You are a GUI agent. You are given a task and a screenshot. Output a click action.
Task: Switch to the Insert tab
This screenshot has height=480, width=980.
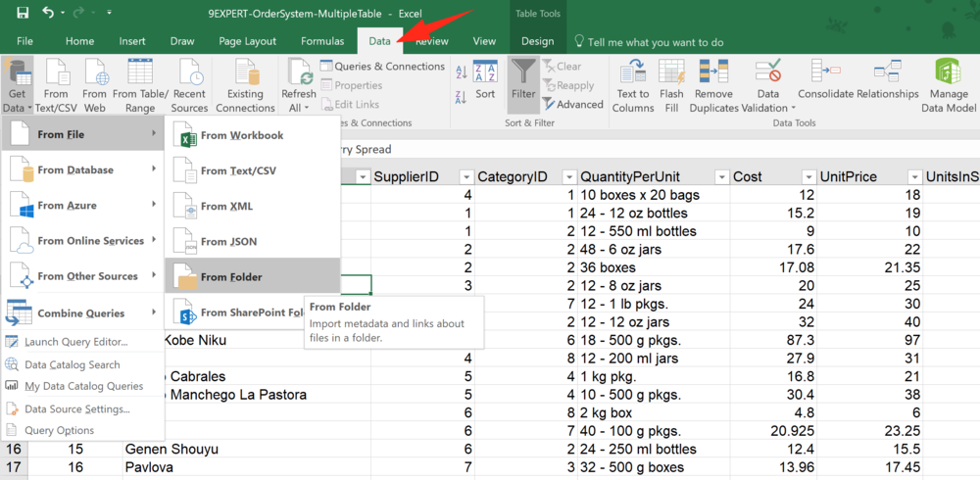[132, 41]
